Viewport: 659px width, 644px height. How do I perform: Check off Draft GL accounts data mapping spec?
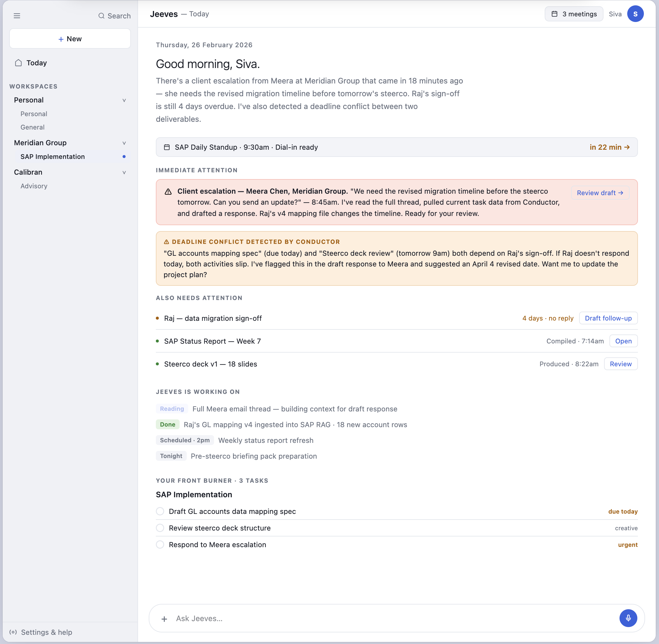tap(160, 511)
